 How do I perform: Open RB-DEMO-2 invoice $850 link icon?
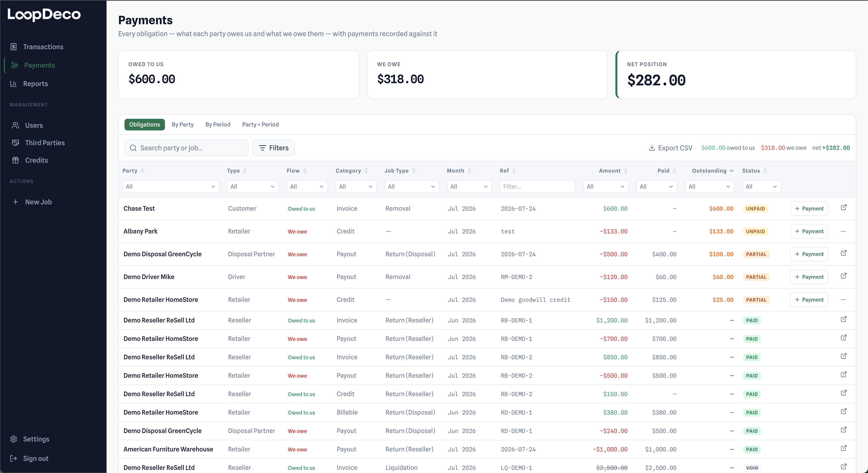[843, 356]
